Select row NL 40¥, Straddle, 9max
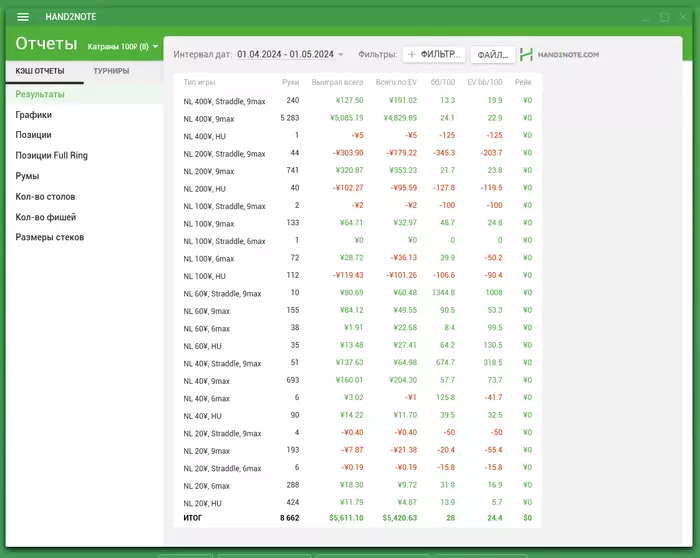The width and height of the screenshot is (700, 558). 358,363
